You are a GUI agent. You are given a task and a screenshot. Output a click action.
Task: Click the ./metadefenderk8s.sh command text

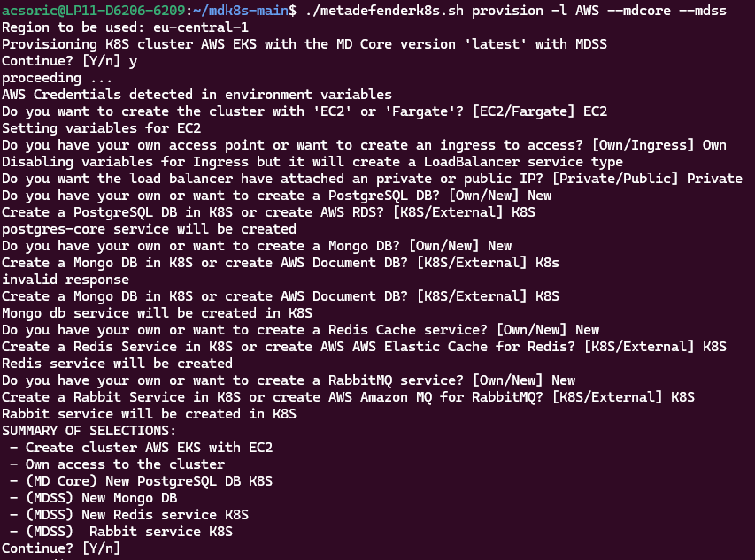[x=384, y=10]
